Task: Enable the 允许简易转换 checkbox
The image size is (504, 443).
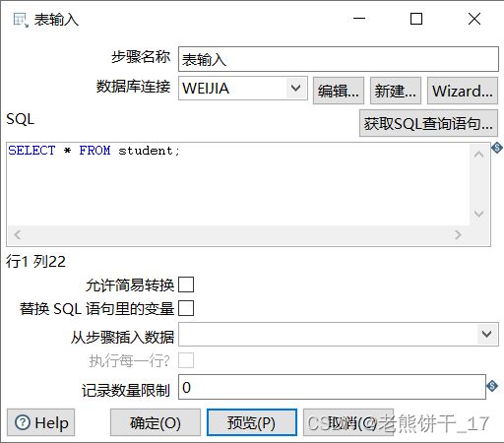Action: pyautogui.click(x=186, y=285)
